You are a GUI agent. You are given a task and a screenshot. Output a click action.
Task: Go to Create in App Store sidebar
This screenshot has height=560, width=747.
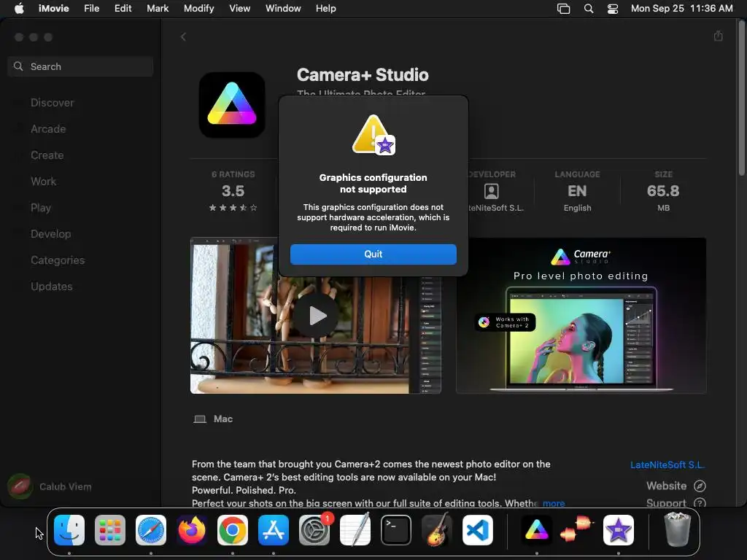coord(47,155)
